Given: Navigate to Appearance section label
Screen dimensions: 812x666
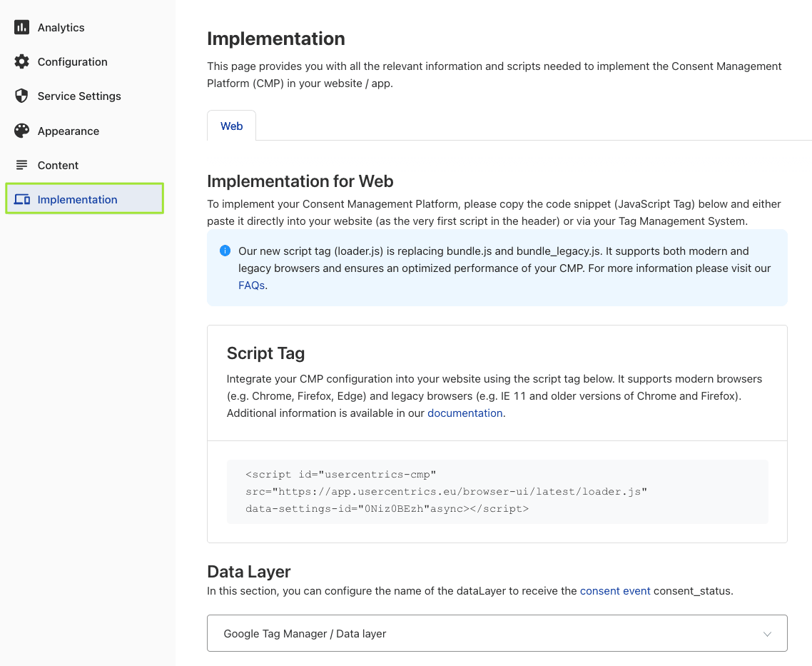Looking at the screenshot, I should 68,131.
